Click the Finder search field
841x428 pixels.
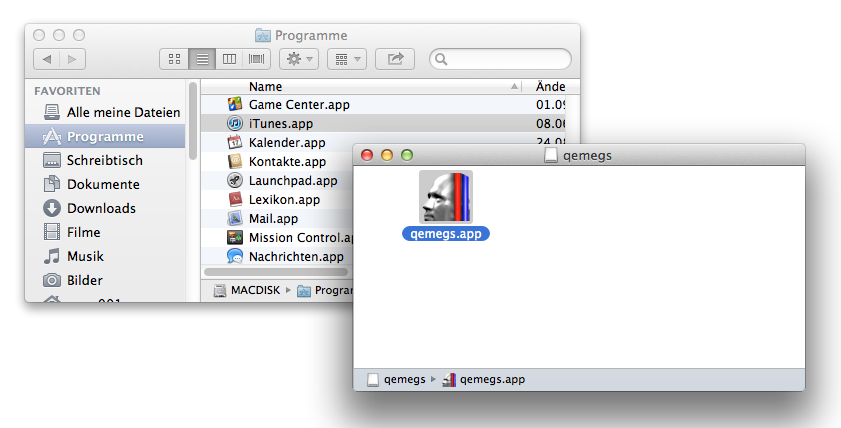[505, 59]
